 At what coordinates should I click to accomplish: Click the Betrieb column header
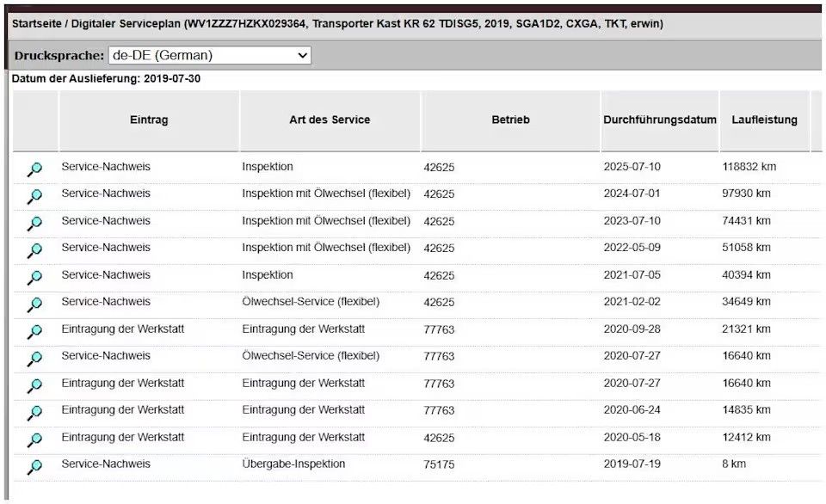click(x=510, y=120)
